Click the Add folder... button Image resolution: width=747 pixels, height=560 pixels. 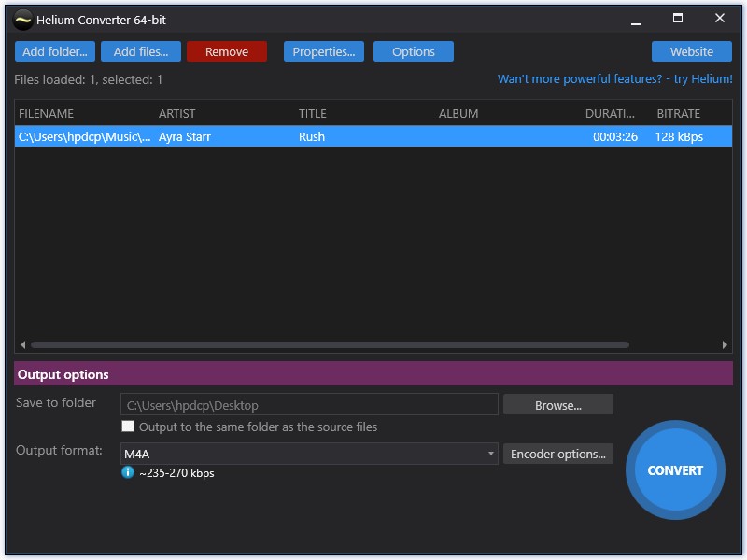(55, 51)
